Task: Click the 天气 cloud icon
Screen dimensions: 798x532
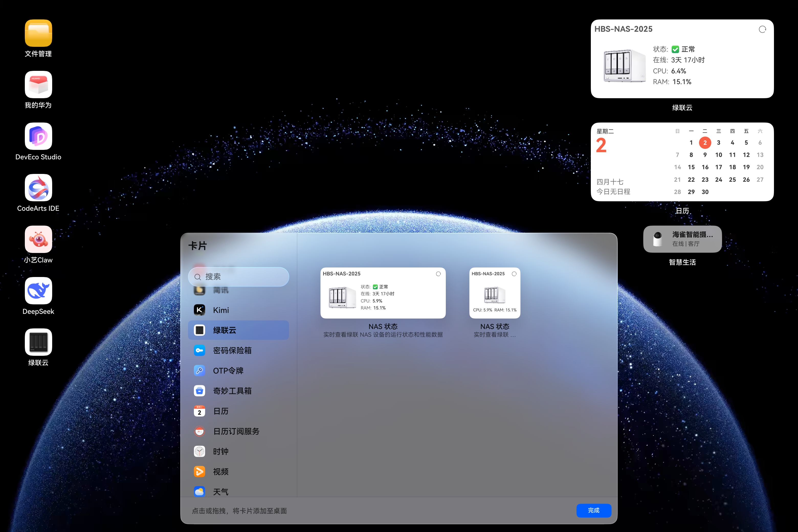Action: tap(199, 491)
